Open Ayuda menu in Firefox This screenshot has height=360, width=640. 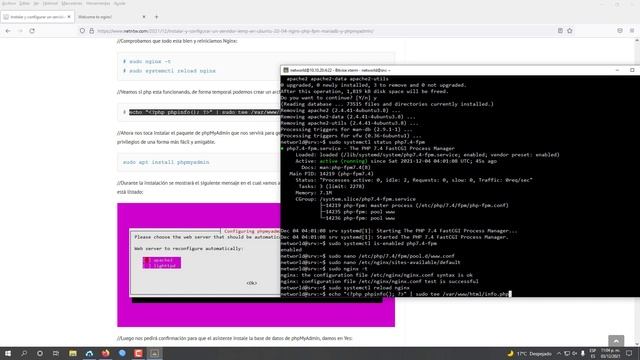tap(120, 3)
